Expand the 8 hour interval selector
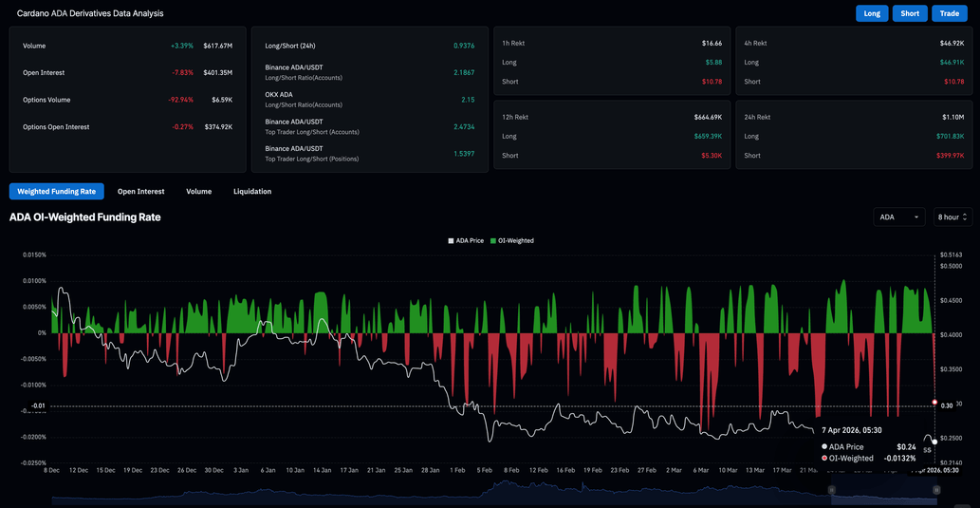This screenshot has width=980, height=508. click(952, 217)
